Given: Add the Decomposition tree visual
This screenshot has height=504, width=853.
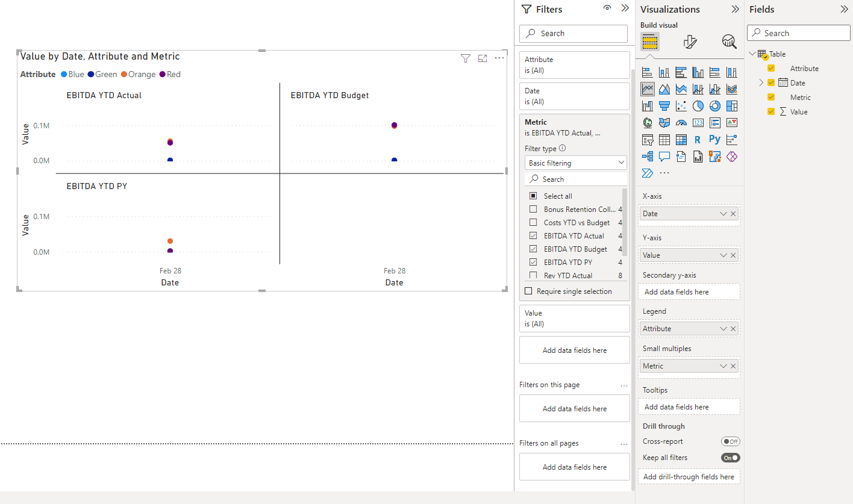Looking at the screenshot, I should pos(648,157).
